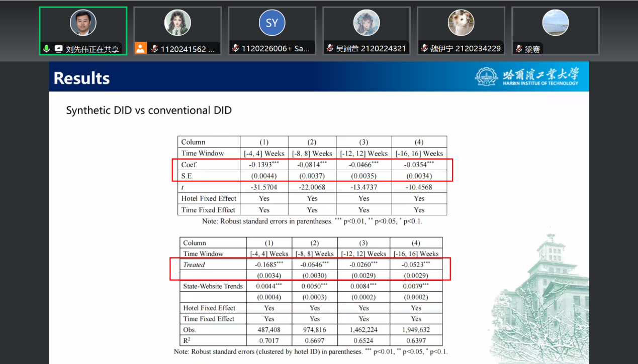Click the Obs. value 487,408

click(x=269, y=330)
